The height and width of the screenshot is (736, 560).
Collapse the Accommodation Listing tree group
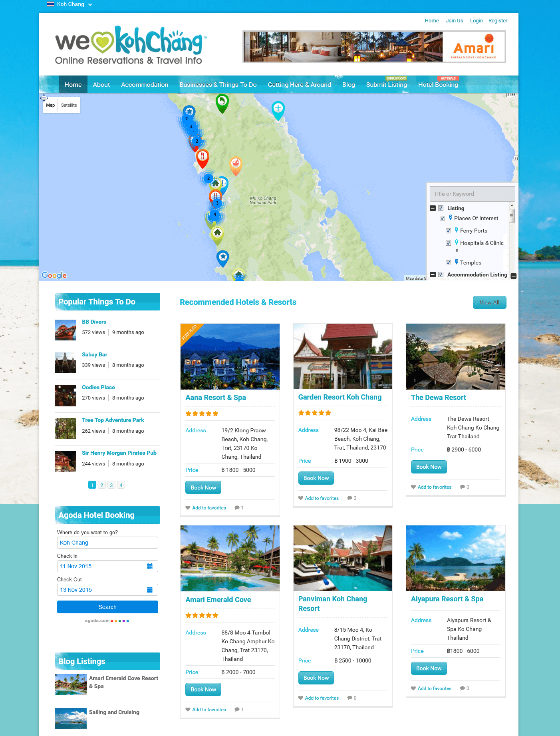433,275
